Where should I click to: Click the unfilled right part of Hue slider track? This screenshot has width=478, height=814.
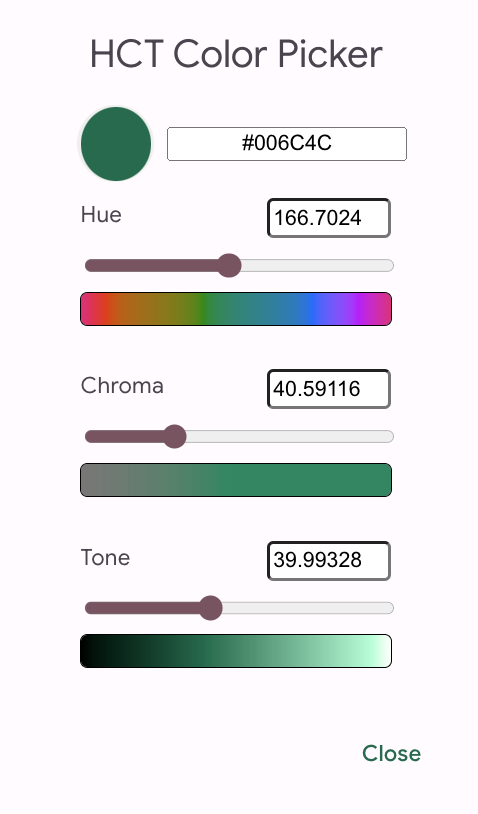tap(317, 266)
